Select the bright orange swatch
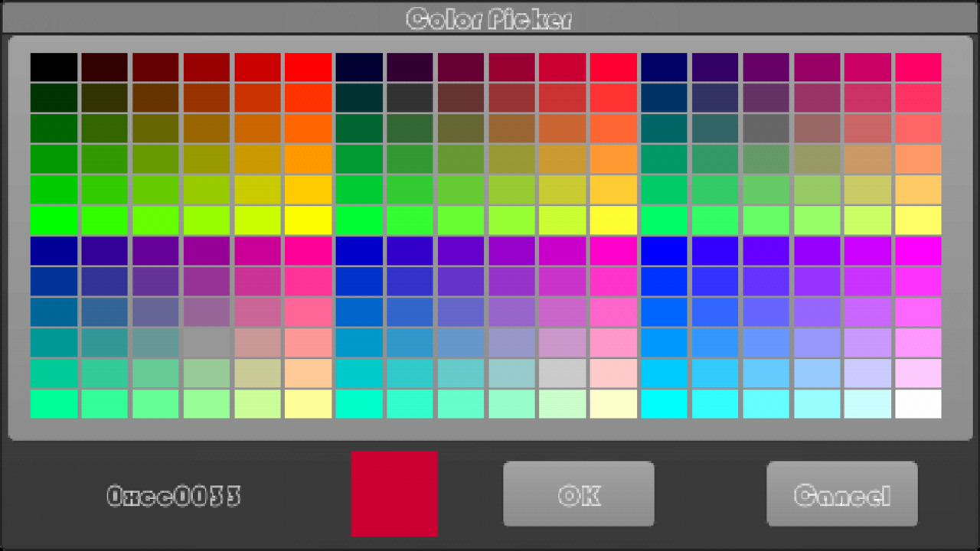This screenshot has height=551, width=980. [309, 128]
